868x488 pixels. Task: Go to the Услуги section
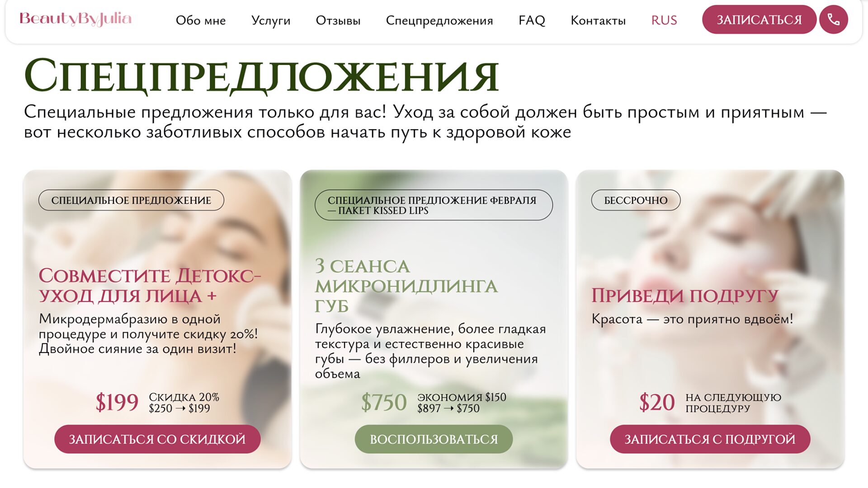tap(271, 21)
